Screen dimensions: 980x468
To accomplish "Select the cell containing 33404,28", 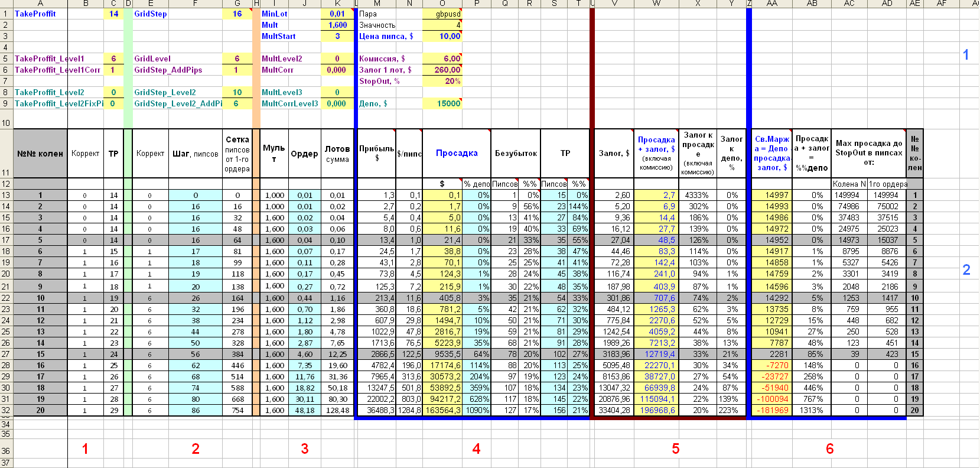I will (x=614, y=410).
